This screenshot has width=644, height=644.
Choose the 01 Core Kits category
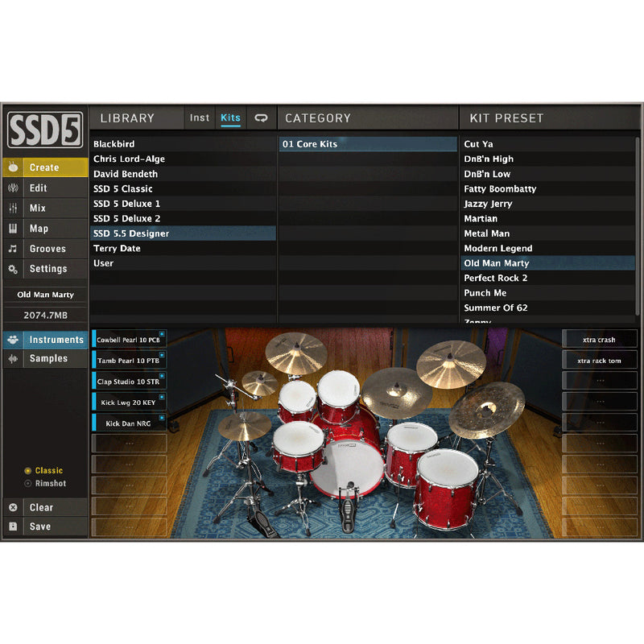coord(368,144)
